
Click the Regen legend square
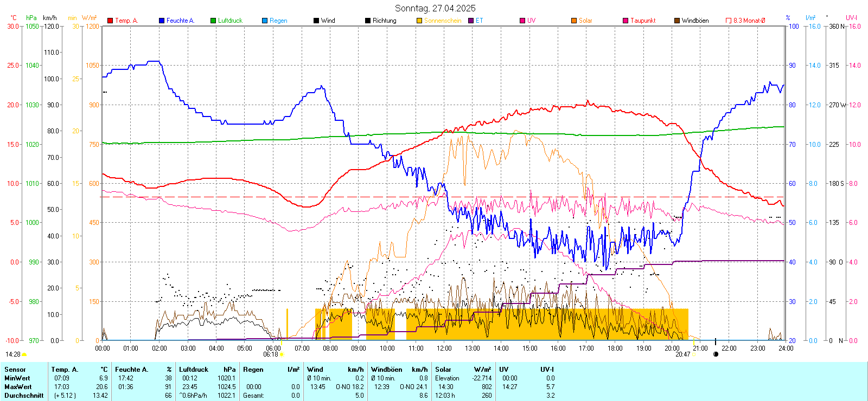(265, 21)
